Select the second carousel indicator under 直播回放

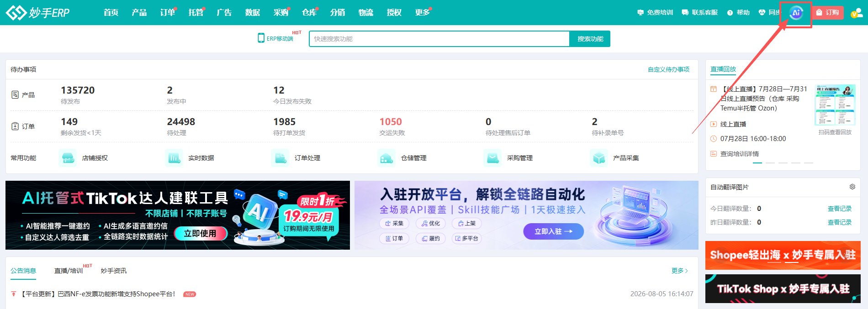coord(770,162)
